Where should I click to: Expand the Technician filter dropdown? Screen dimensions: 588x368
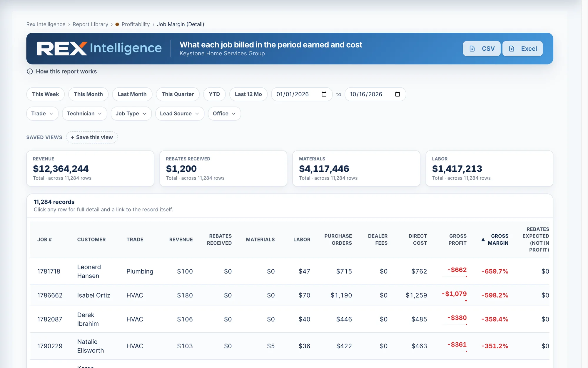click(x=84, y=114)
